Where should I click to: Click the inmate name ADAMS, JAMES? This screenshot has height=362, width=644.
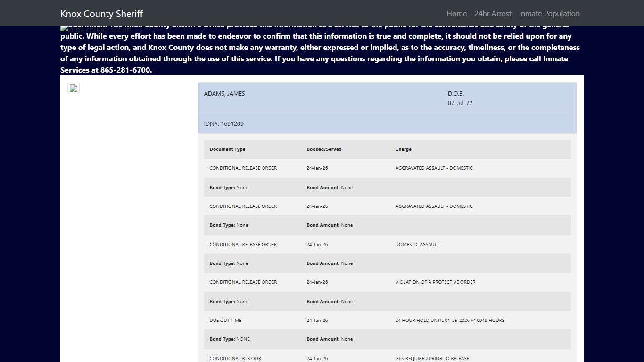(224, 93)
